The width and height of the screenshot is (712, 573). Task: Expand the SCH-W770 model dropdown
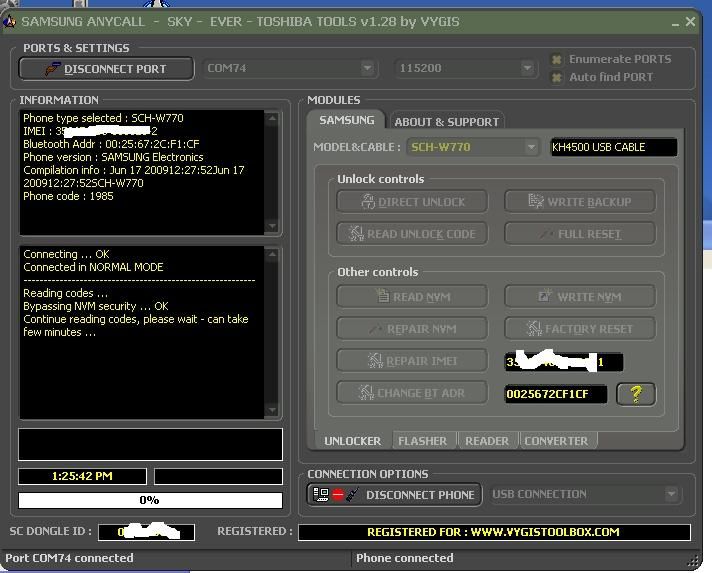pos(473,147)
